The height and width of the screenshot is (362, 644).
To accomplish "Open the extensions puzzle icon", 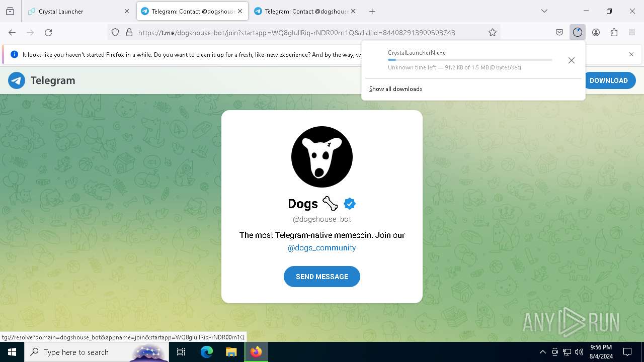I will point(614,32).
